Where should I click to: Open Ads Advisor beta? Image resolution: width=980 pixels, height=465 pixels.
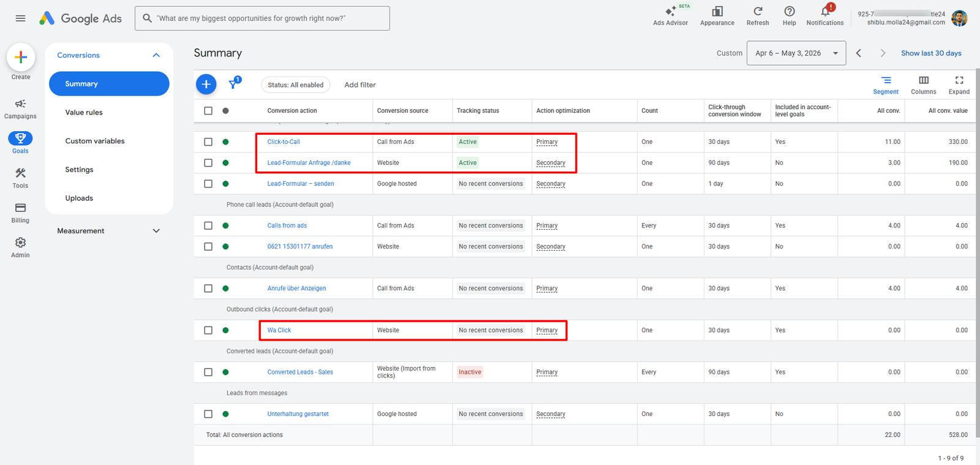[x=671, y=17]
